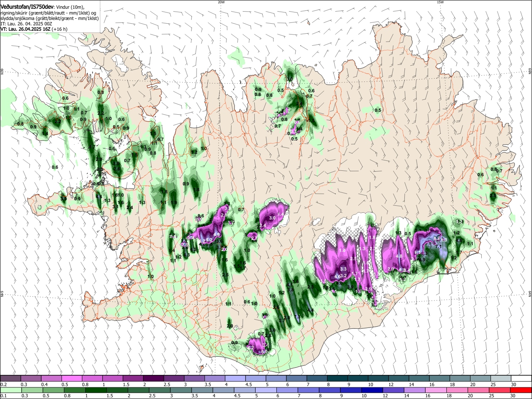Click the '7.3' precipitation value on the map

click(297, 317)
